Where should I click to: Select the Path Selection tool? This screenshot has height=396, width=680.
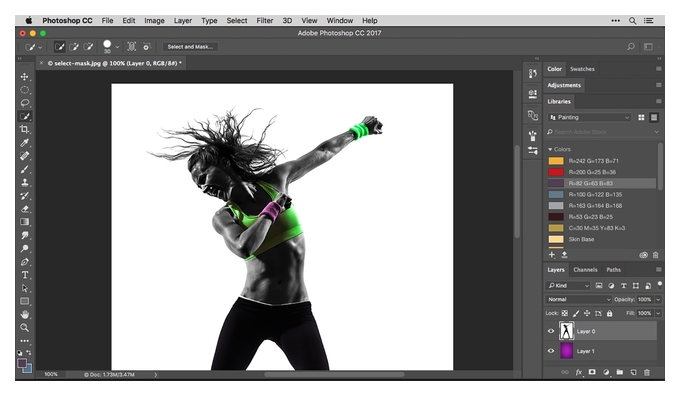pyautogui.click(x=25, y=288)
